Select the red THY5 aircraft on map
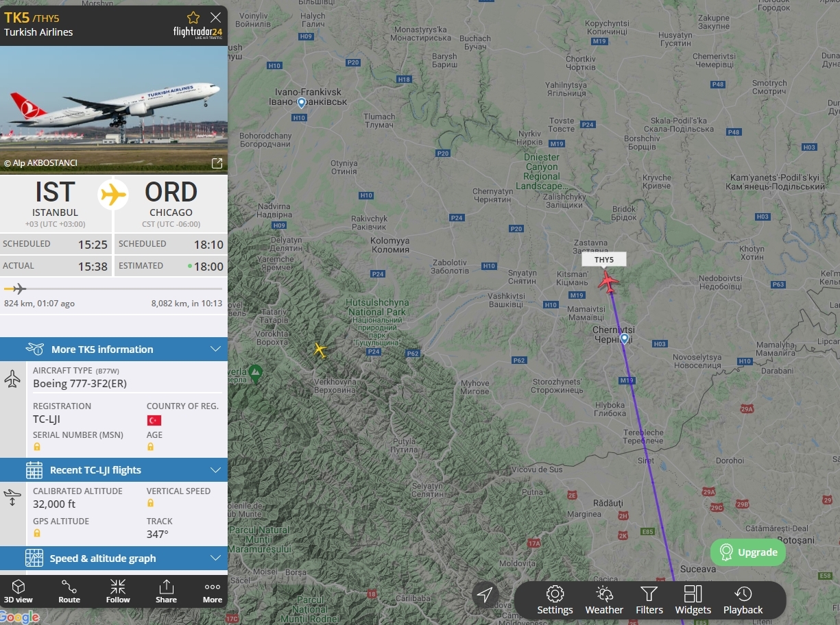Viewport: 840px width, 625px height. coord(608,282)
